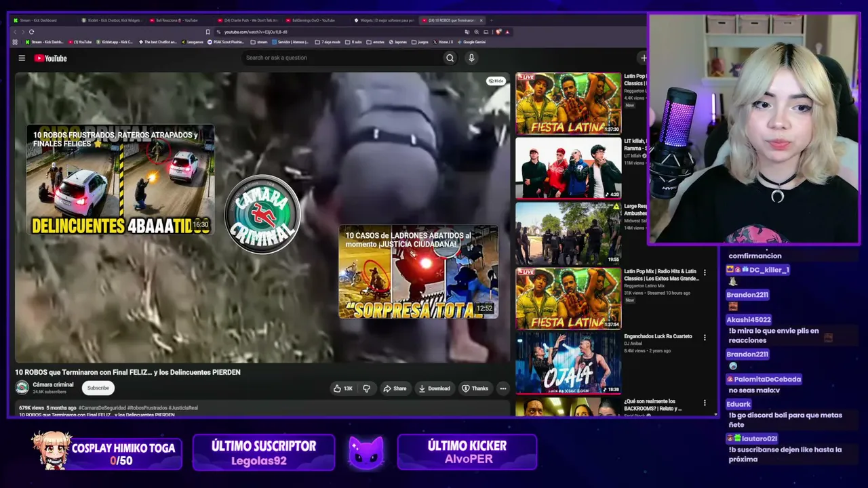Switch to 'BaliGamings OwO - YouTube' tab
Screen dimensions: 868x488
pyautogui.click(x=315, y=20)
